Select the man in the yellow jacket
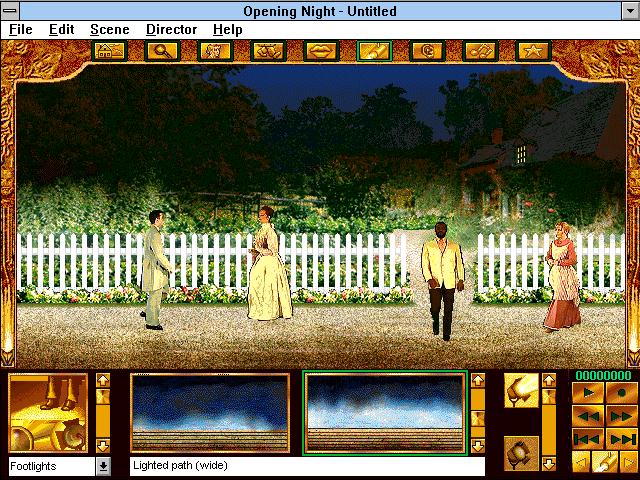 pyautogui.click(x=442, y=280)
